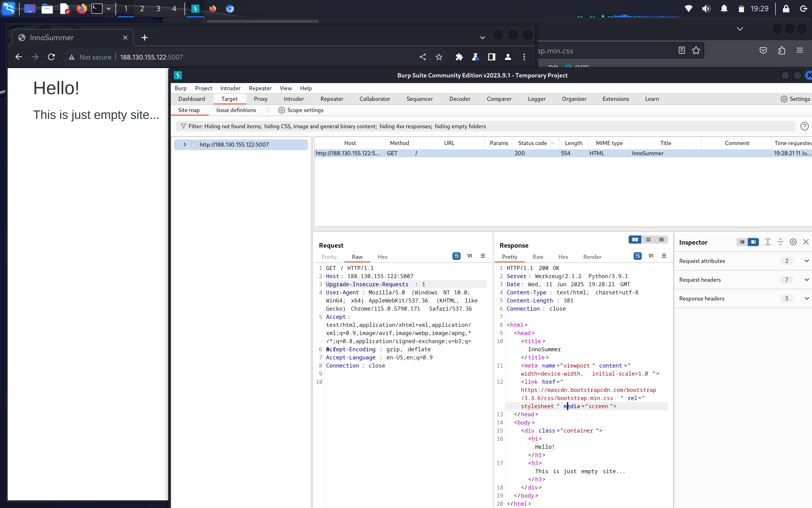812x508 pixels.
Task: Toggle Chromium side panel icon
Action: point(492,57)
